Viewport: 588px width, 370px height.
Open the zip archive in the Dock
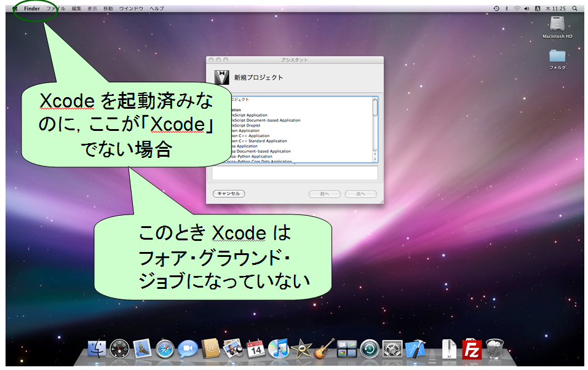[449, 349]
